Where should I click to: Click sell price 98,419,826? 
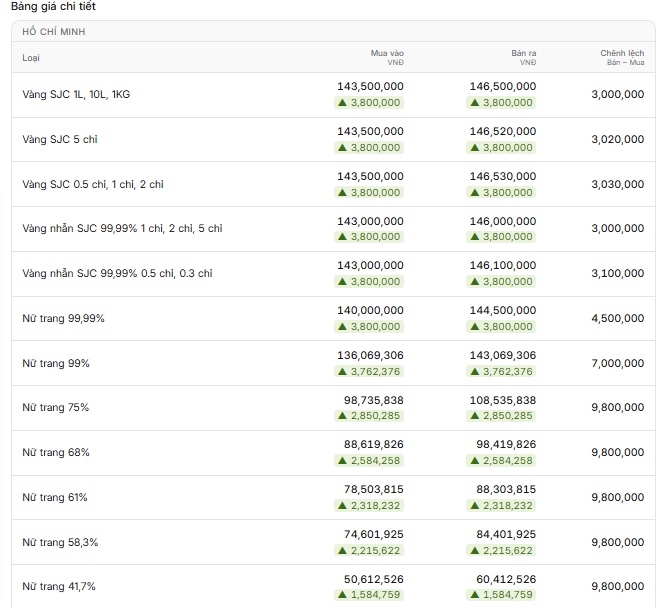tap(506, 444)
